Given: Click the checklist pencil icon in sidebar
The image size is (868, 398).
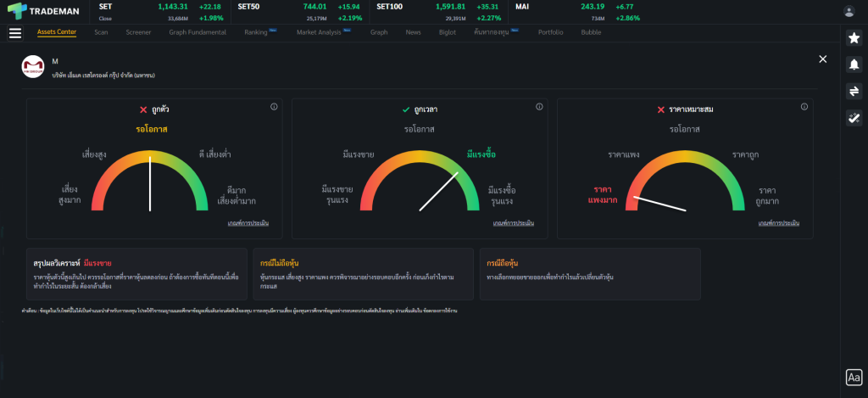Looking at the screenshot, I should tap(854, 119).
